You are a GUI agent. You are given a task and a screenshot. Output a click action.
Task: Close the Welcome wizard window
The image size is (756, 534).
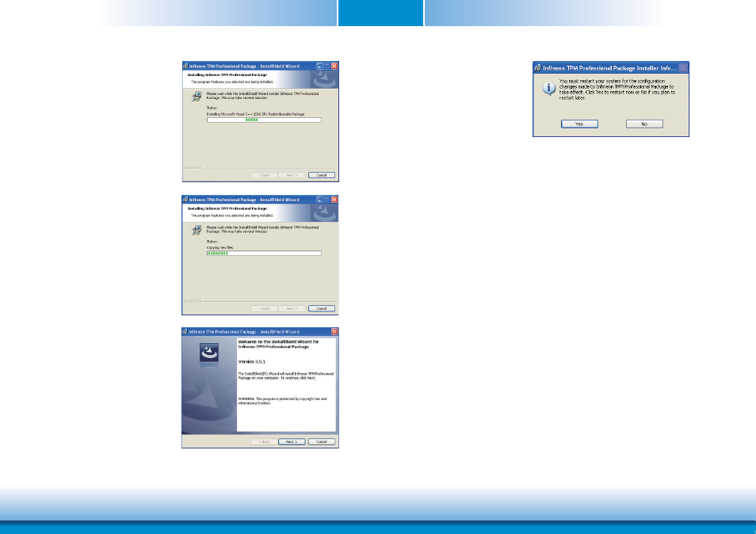click(334, 332)
